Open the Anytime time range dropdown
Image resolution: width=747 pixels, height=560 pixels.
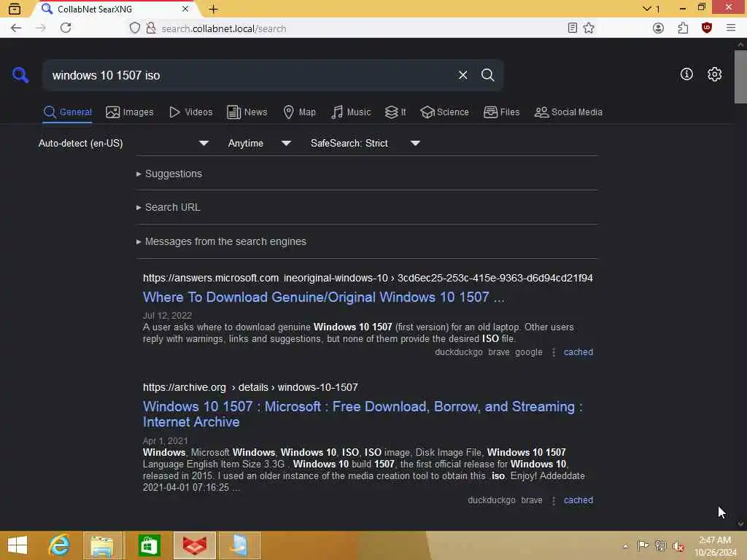point(259,144)
